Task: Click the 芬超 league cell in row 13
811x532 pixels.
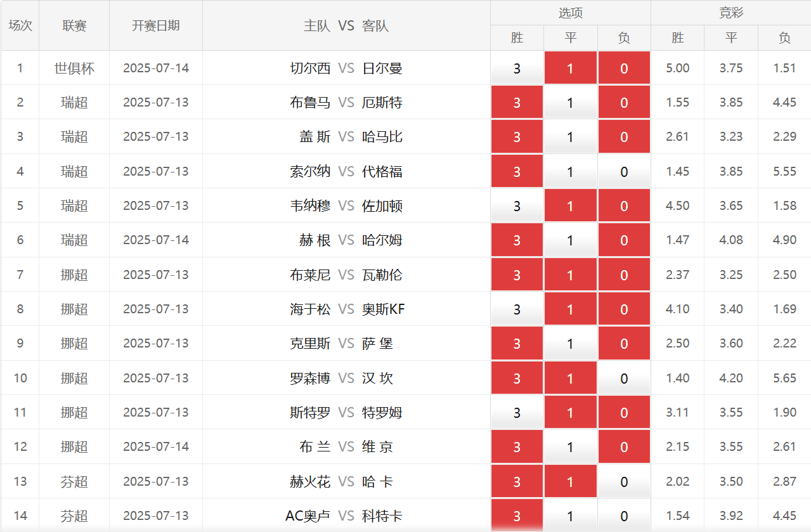Action: 74,481
